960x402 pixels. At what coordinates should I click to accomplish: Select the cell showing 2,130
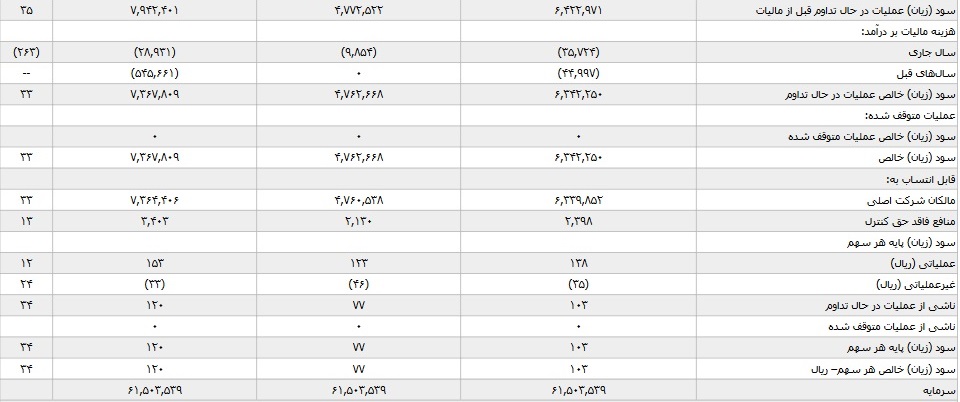(x=359, y=221)
